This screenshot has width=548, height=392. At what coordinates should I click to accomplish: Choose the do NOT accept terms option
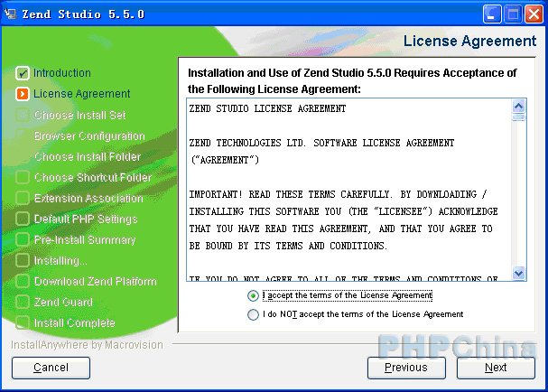tap(253, 314)
